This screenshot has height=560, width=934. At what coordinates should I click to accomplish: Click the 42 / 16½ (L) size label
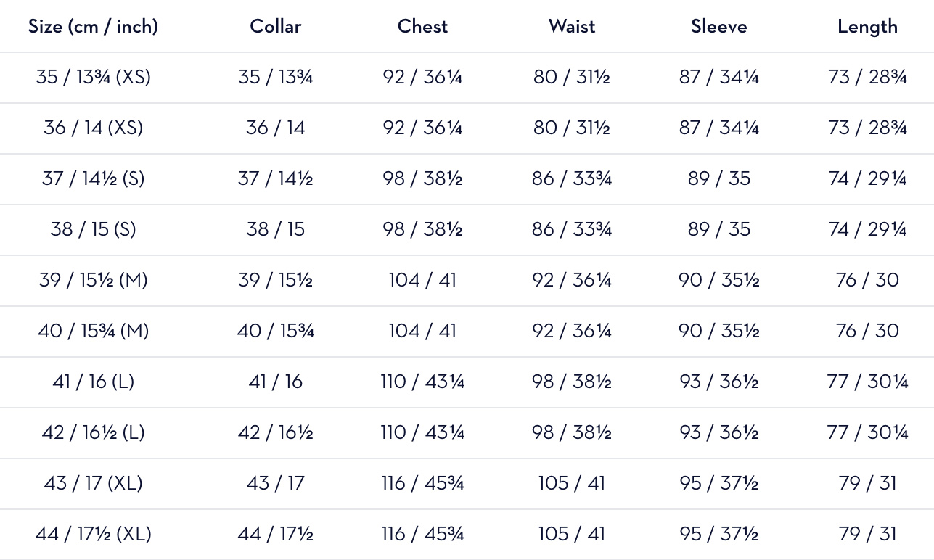(x=93, y=432)
